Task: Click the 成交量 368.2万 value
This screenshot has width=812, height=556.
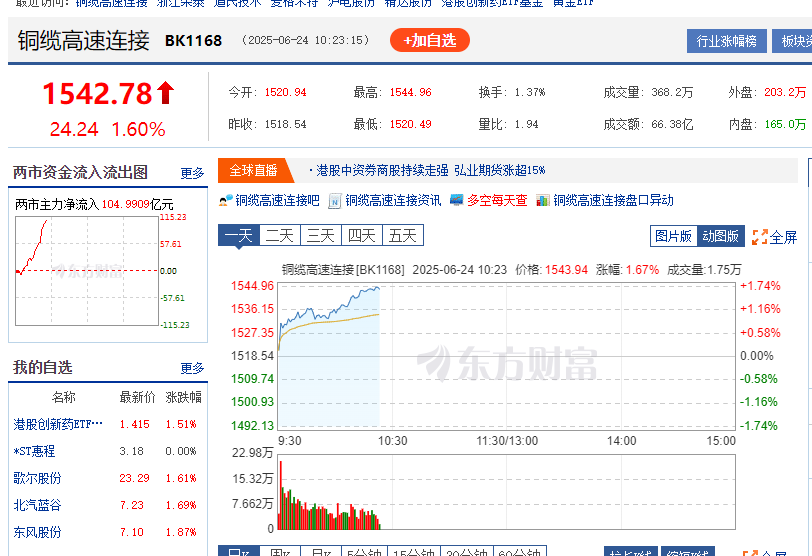Action: [672, 92]
